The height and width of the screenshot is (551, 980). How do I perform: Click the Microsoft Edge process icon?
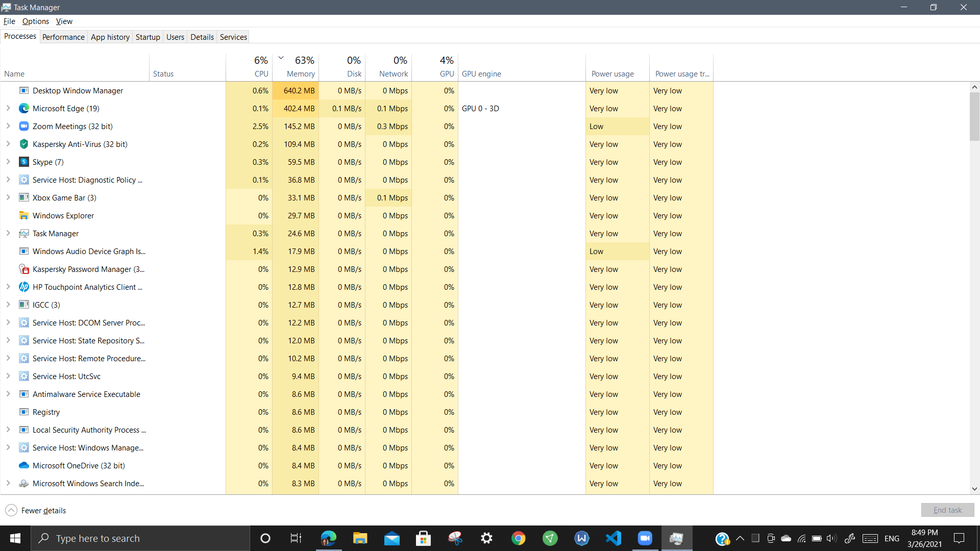(23, 108)
